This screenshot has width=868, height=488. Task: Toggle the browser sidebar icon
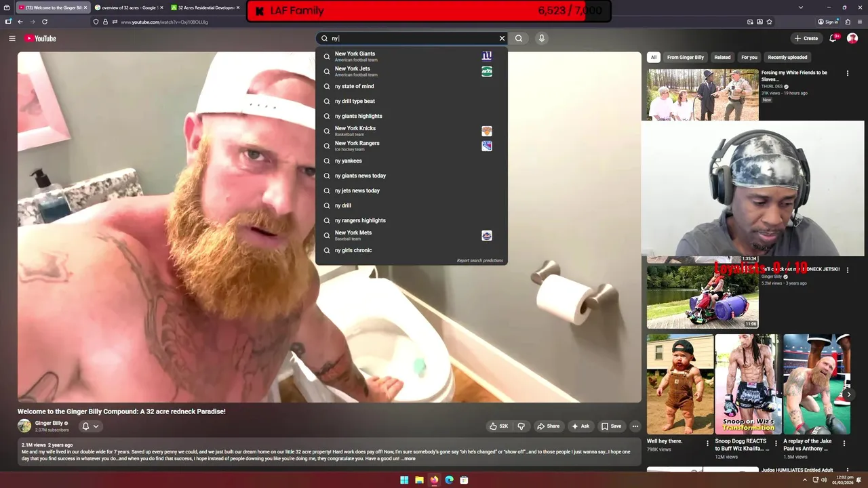coord(8,22)
